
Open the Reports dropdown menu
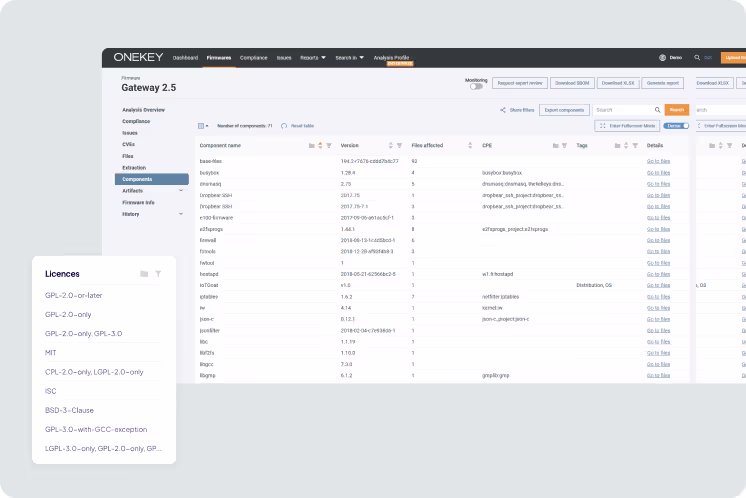(312, 58)
